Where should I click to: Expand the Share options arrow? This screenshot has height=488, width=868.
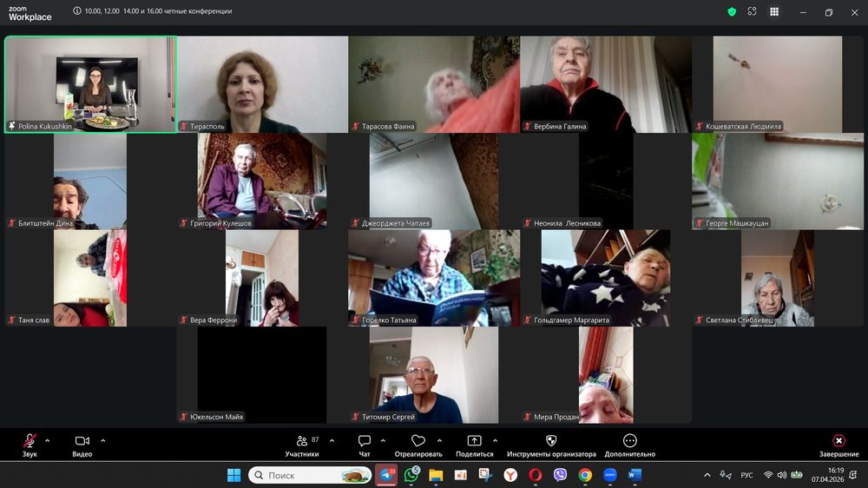pos(495,440)
